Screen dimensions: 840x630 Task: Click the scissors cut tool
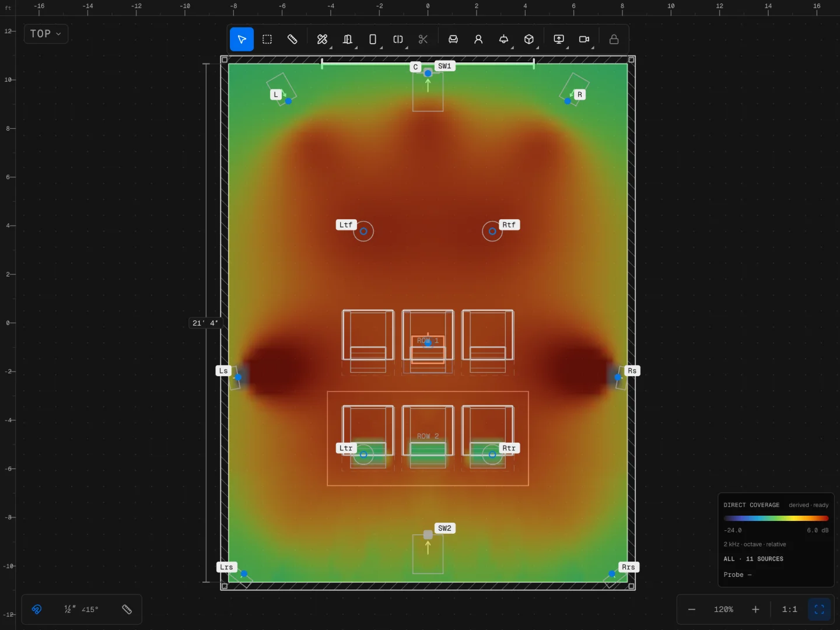coord(423,39)
